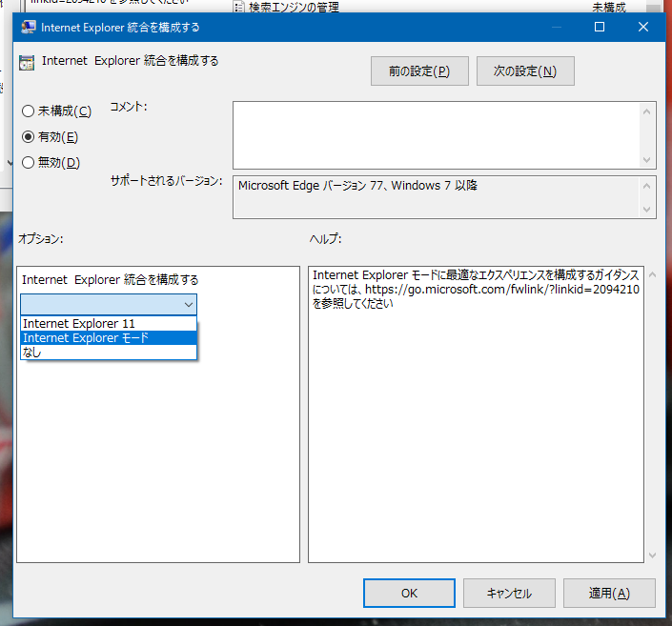Click the supported version scroll up arrow
This screenshot has height=626, width=672.
646,186
